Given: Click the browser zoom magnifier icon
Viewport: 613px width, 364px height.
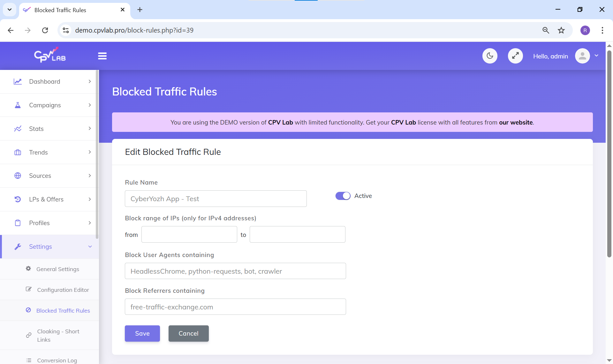Looking at the screenshot, I should [546, 30].
